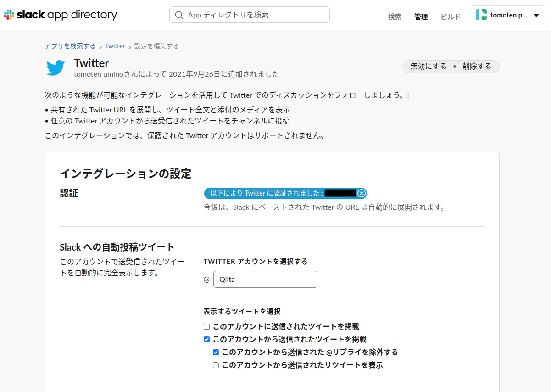This screenshot has height=392, width=551.
Task: Select 検索 in the top navigation
Action: (x=395, y=17)
